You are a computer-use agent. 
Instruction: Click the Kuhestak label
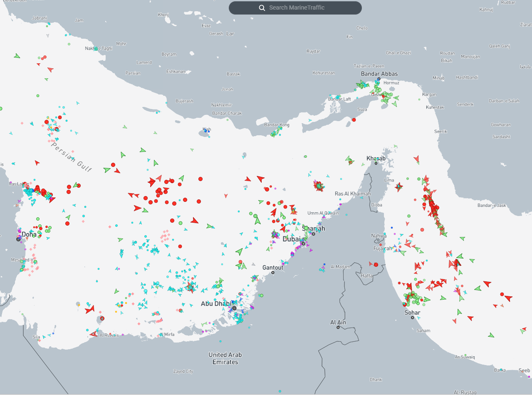pyautogui.click(x=435, y=107)
